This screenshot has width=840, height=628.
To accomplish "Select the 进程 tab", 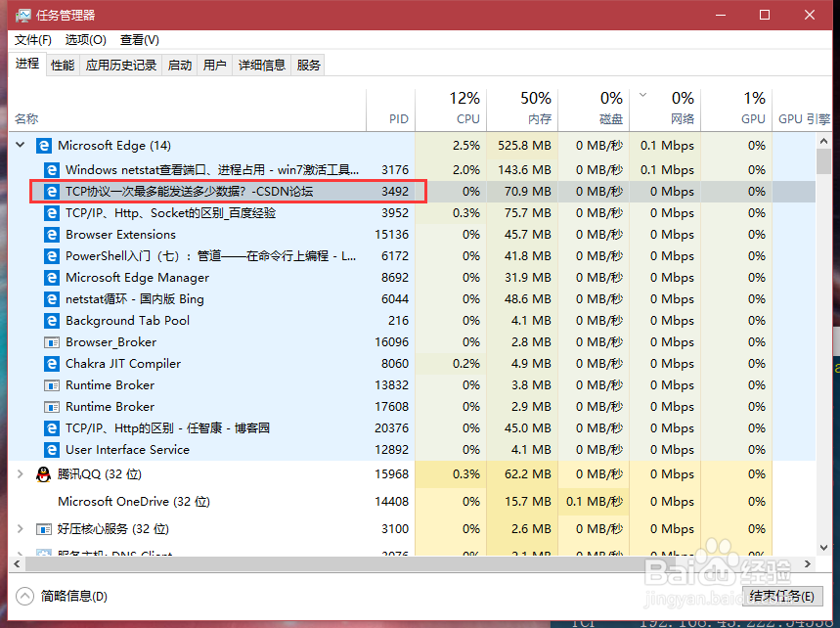I will [x=27, y=64].
